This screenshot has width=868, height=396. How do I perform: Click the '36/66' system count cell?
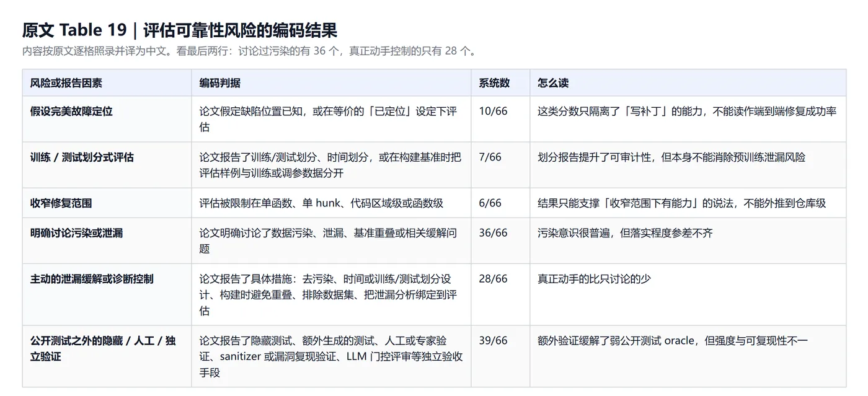[493, 233]
